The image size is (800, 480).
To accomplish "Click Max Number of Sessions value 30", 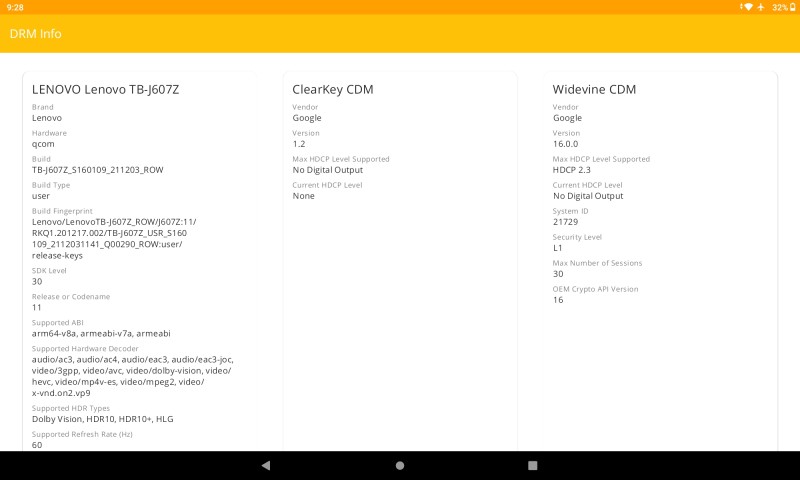I will (x=558, y=274).
